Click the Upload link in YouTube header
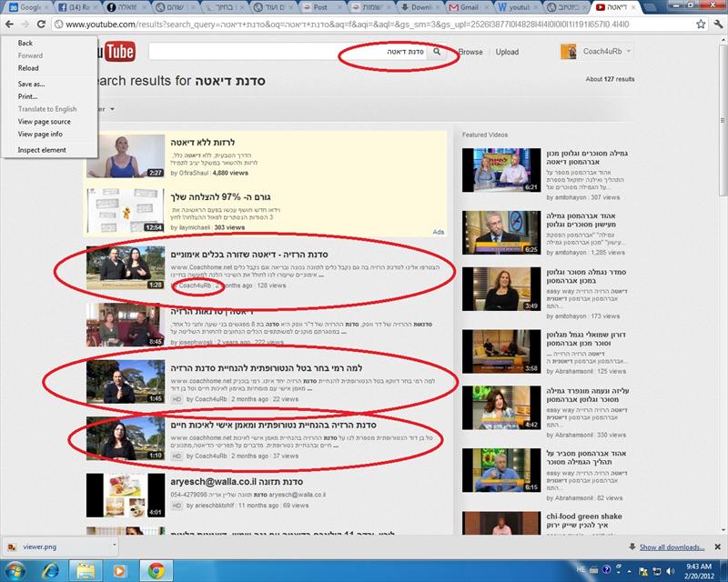This screenshot has width=728, height=582. (507, 52)
